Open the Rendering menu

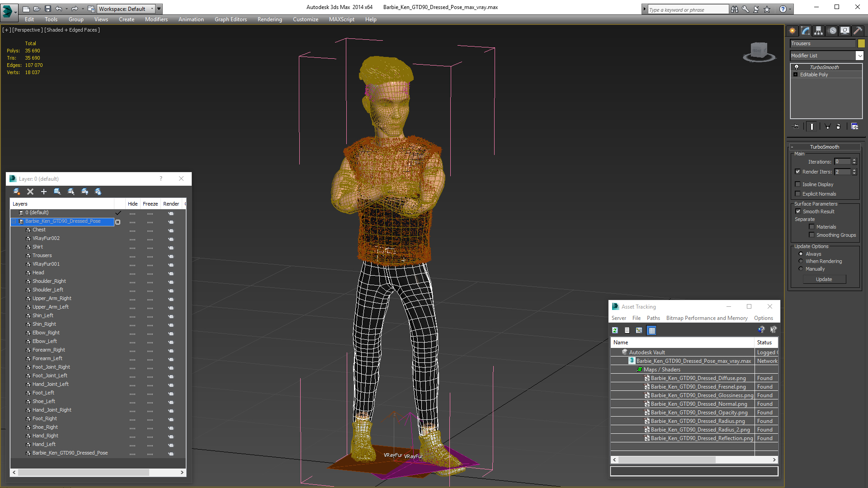269,19
